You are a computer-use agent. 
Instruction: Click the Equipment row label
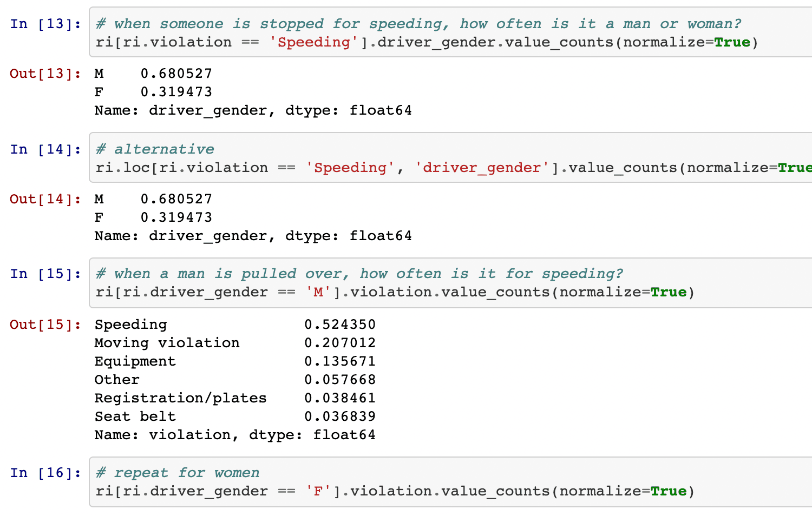pos(135,361)
